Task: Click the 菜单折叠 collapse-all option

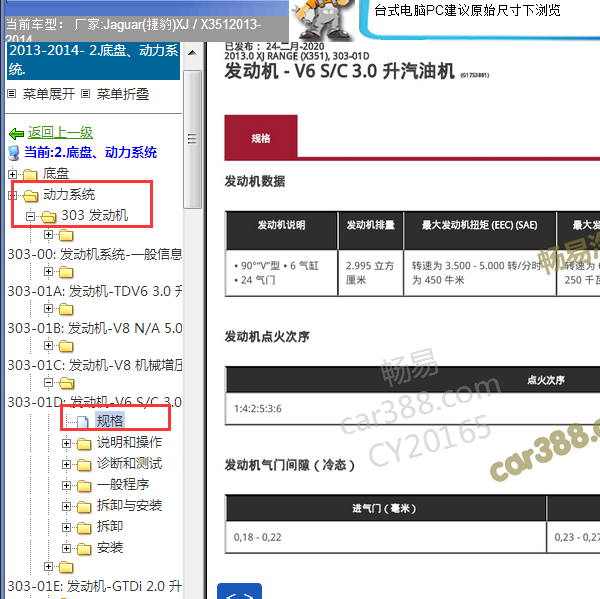Action: click(x=122, y=94)
